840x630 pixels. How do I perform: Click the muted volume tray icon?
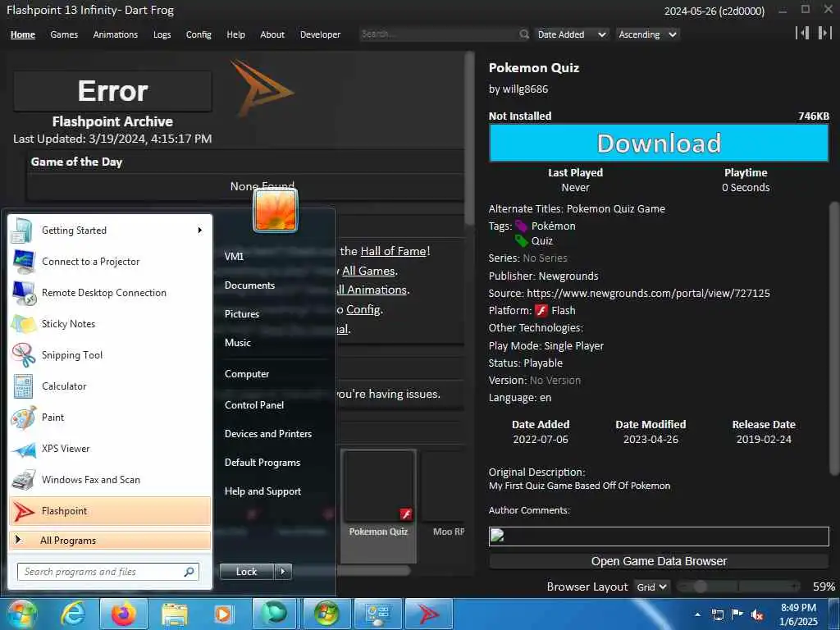(757, 614)
